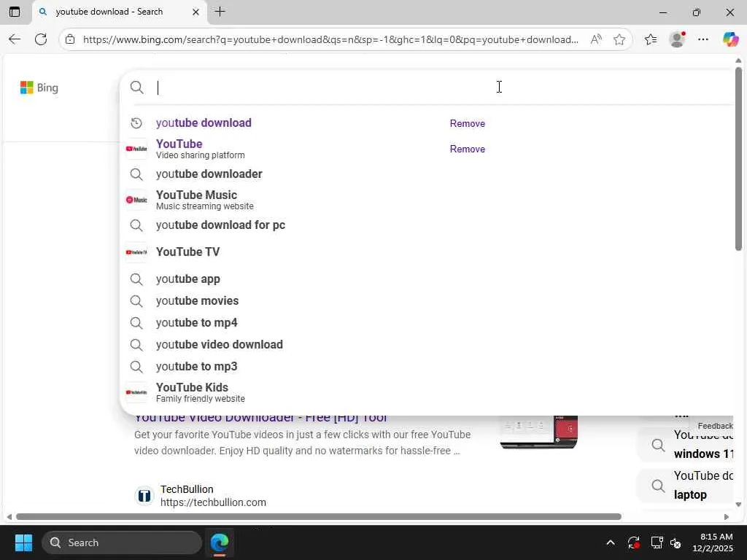Select 'youtube app' suggestion
The height and width of the screenshot is (560, 747).
click(187, 279)
